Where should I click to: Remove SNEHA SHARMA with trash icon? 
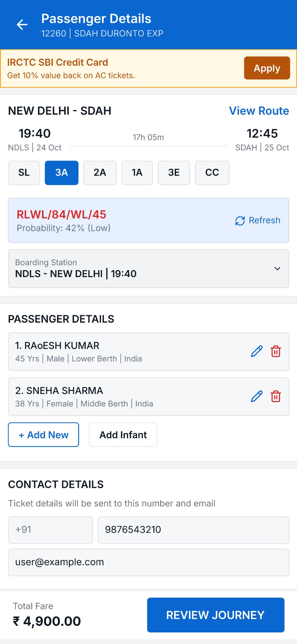coord(276,396)
